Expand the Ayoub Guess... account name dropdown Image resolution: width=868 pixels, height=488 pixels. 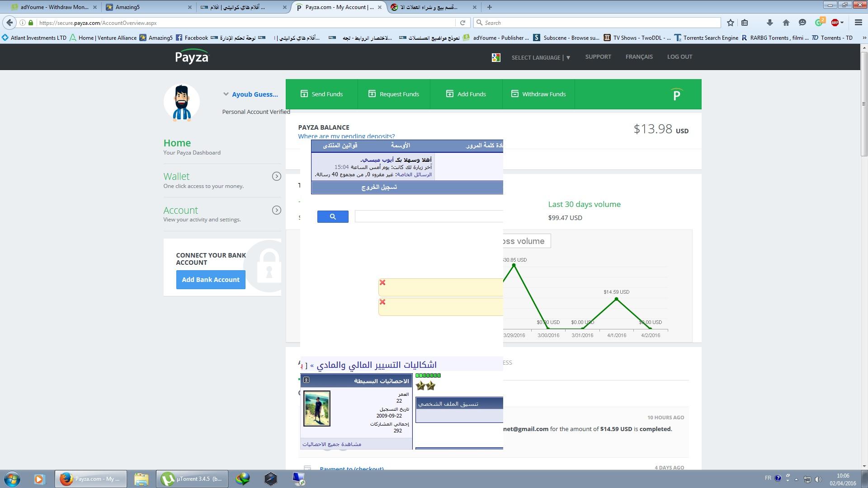click(250, 94)
